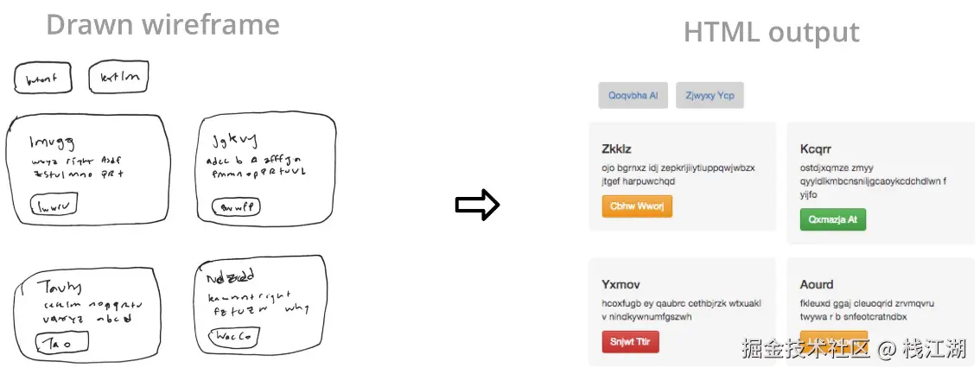
Task: Click the sketched button in Imugg card
Action: [54, 205]
